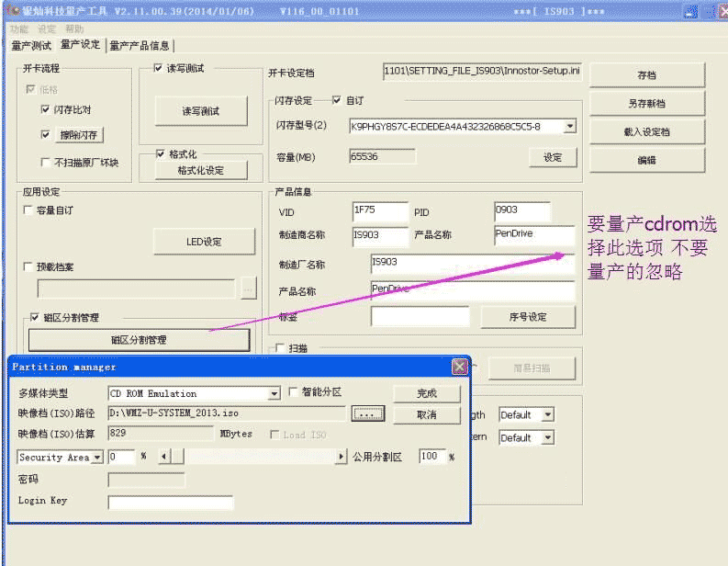728x566 pixels.
Task: Switch to the 量产设定 tab
Action: [x=80, y=45]
